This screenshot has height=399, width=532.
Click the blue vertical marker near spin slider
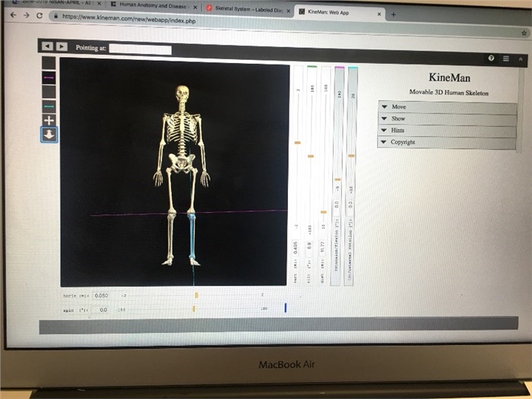pos(286,308)
